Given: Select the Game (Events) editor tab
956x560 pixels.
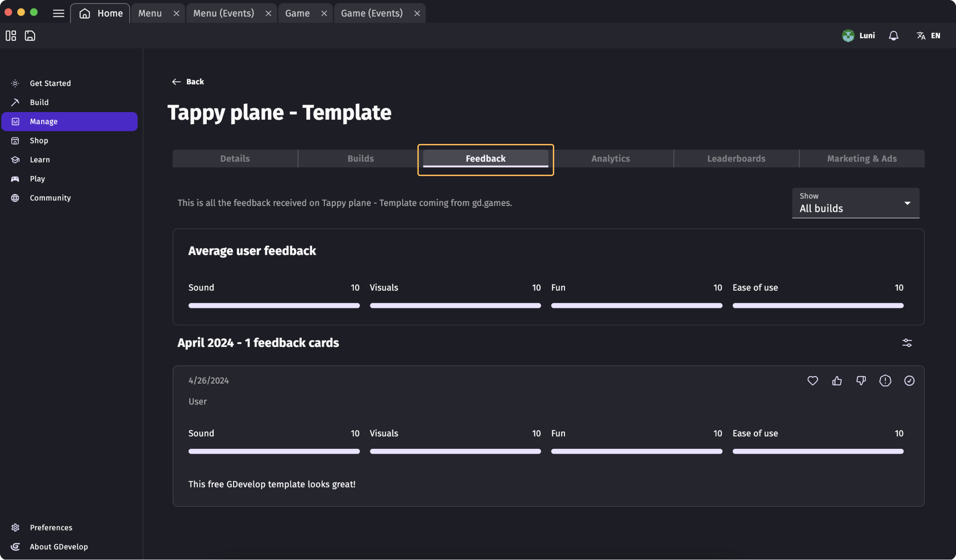Looking at the screenshot, I should [371, 13].
